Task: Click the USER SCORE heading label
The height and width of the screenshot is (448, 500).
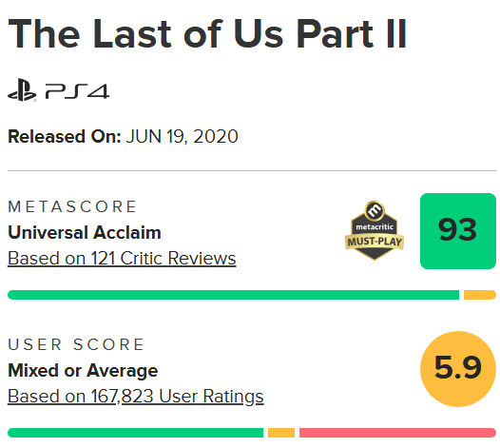Action: click(x=76, y=344)
